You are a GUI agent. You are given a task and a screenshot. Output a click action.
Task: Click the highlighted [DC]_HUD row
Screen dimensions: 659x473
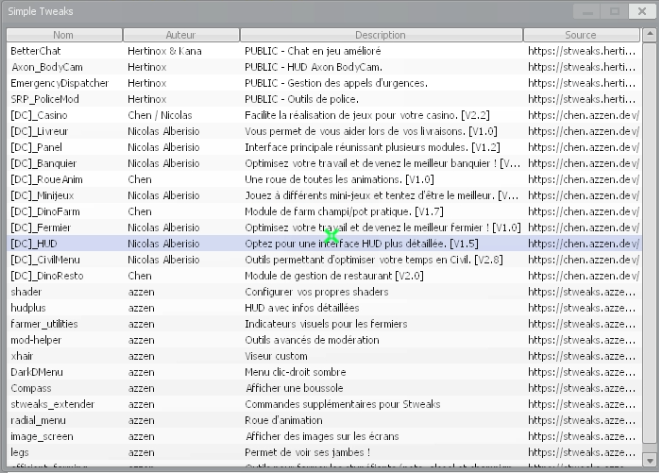pos(35,243)
